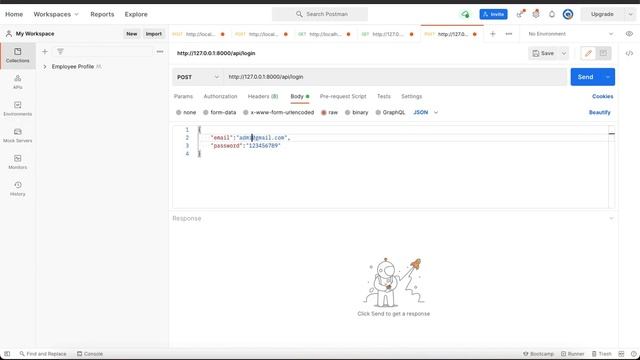The width and height of the screenshot is (640, 360).
Task: Open the Upgrade dropdown arrow
Action: (x=630, y=14)
